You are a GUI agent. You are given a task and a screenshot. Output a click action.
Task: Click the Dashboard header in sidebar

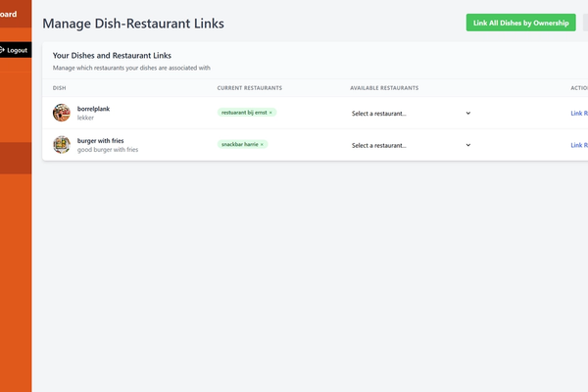pos(8,15)
